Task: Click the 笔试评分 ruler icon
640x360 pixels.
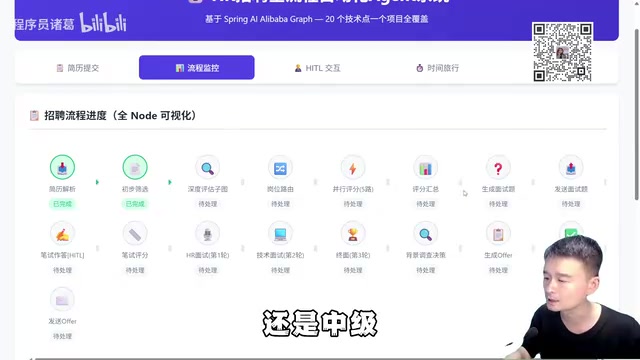Action: point(135,234)
